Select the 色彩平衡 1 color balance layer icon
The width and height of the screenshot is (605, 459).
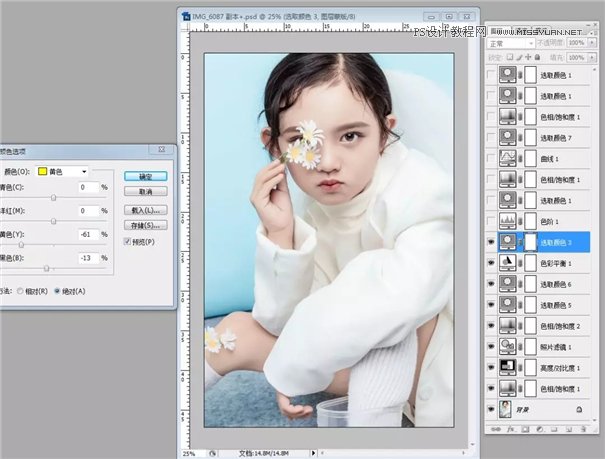507,263
